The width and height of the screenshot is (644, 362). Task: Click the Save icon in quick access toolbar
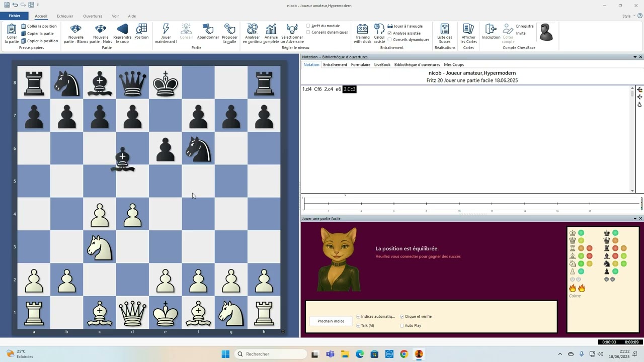click(x=7, y=5)
